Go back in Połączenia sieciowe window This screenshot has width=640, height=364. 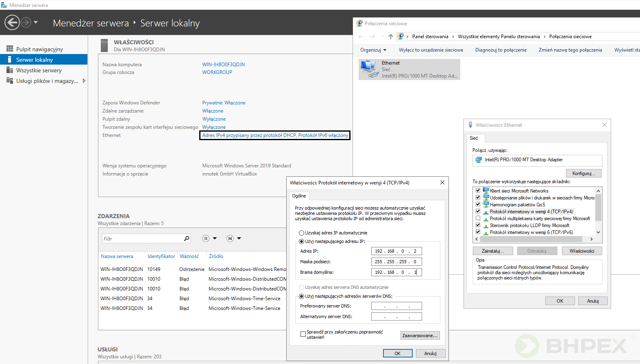pos(361,37)
